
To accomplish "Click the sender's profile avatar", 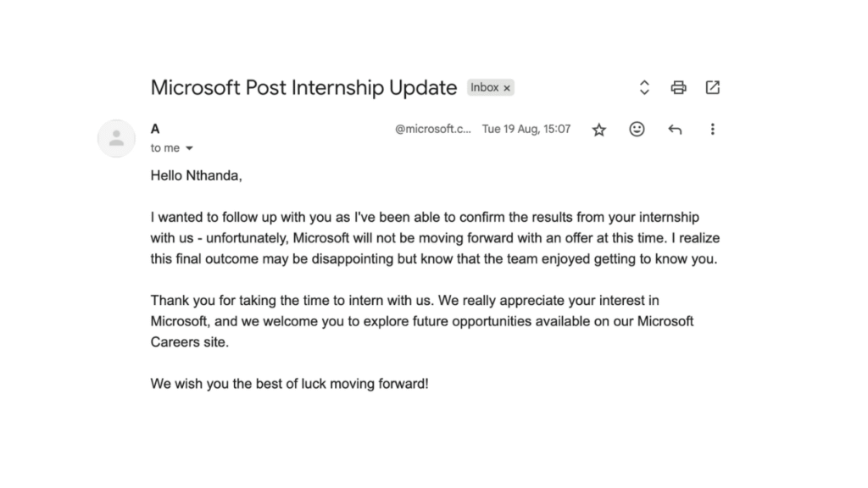I will [x=117, y=139].
